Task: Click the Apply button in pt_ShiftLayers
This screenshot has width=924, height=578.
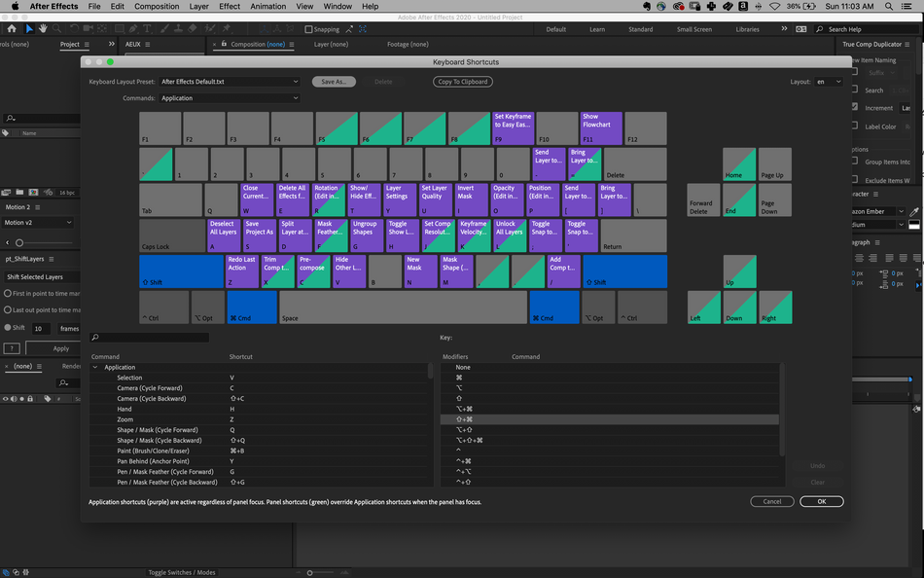Action: 54,348
